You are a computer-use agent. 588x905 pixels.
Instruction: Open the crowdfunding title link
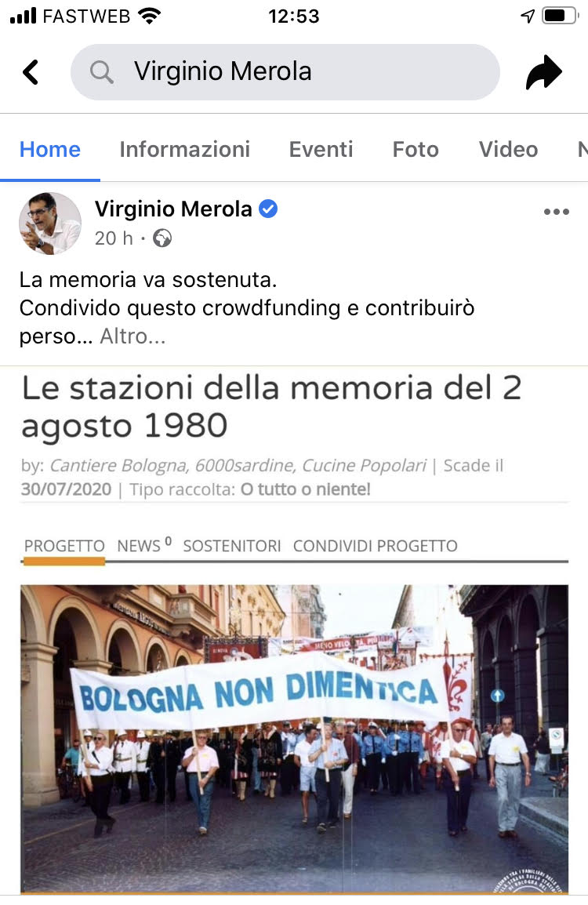(271, 406)
